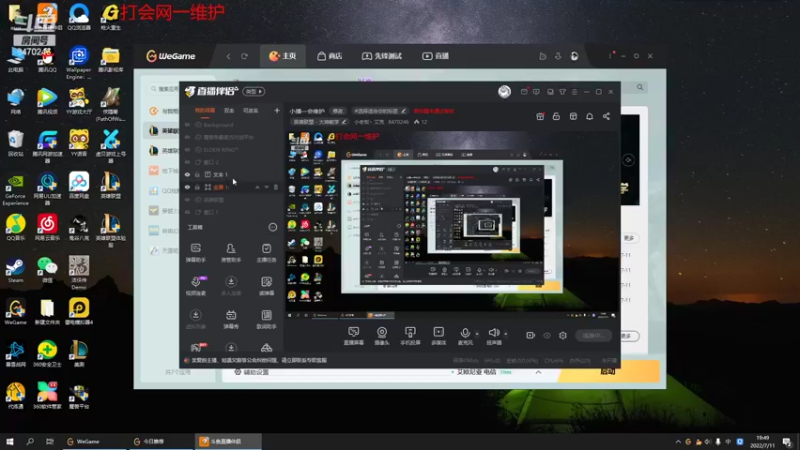Hide the 全屏 1 layer

tap(187, 187)
